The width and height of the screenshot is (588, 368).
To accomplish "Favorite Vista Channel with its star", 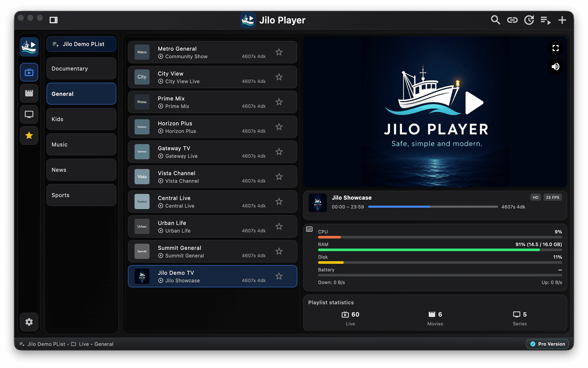I will tap(279, 177).
